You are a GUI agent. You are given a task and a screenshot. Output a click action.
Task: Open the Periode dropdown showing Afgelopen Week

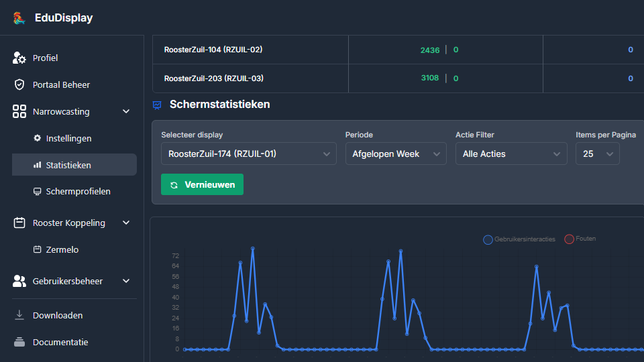pyautogui.click(x=396, y=154)
